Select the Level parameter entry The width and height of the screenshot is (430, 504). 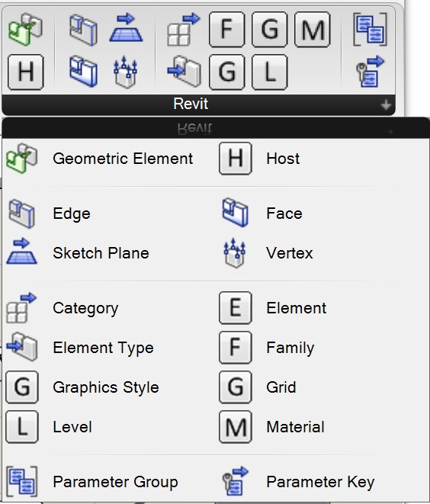[49, 427]
